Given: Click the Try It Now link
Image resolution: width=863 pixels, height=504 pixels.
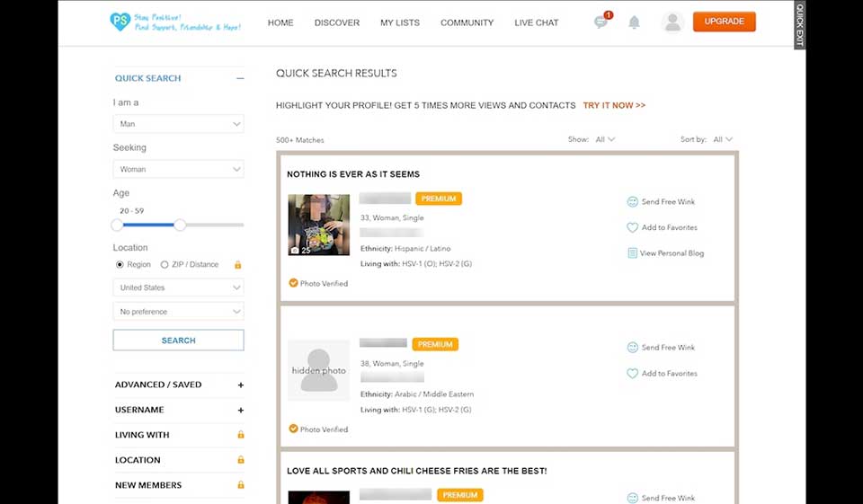Looking at the screenshot, I should (x=614, y=105).
